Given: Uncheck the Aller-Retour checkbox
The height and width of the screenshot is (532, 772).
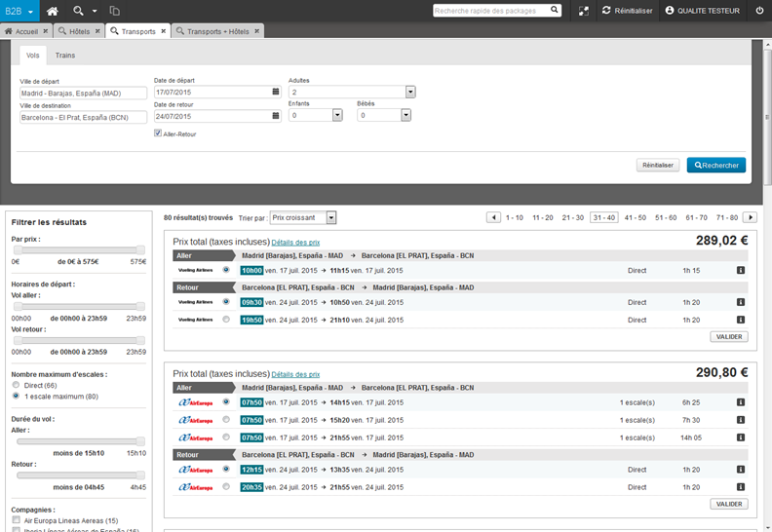Looking at the screenshot, I should coord(158,133).
